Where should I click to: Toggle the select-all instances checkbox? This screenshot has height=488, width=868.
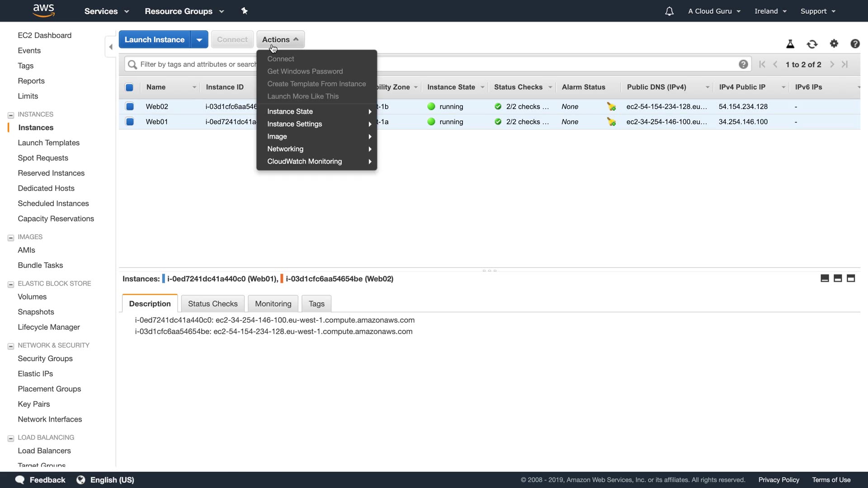point(129,87)
